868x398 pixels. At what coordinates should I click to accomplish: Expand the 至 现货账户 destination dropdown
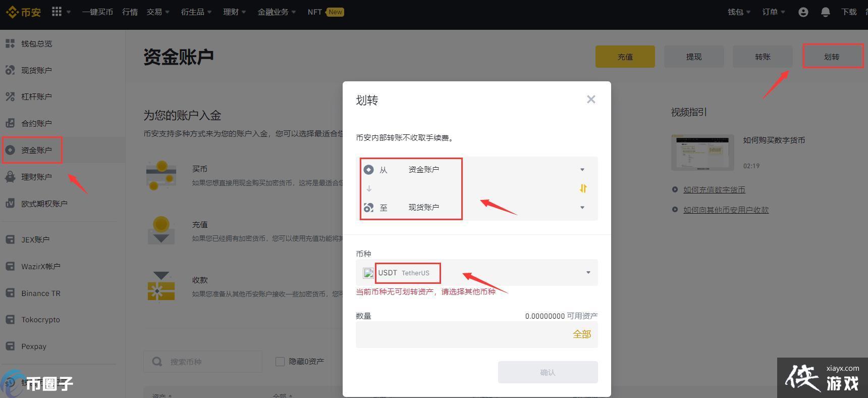coord(582,208)
